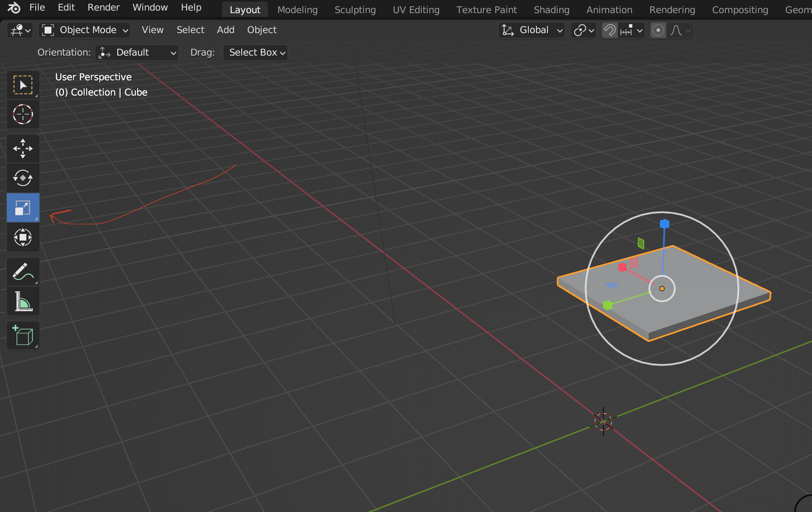Screen dimensions: 812x512
Task: Open the Edit menu
Action: [66, 8]
